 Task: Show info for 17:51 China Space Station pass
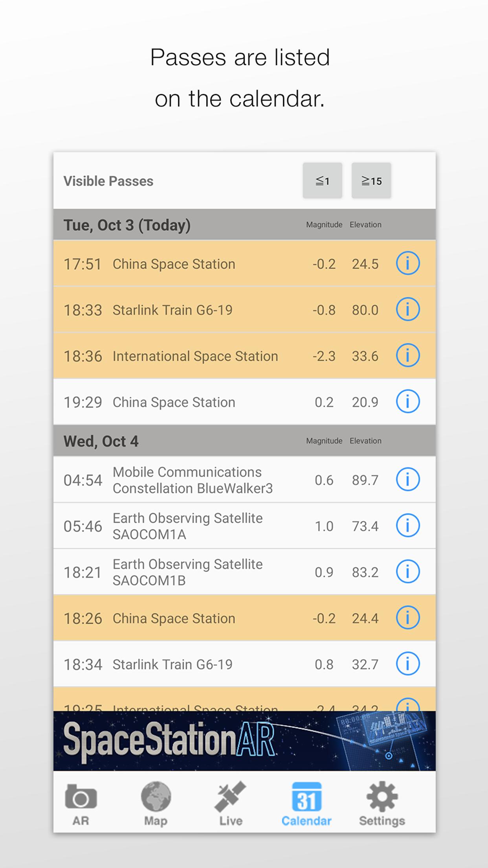coord(408,263)
